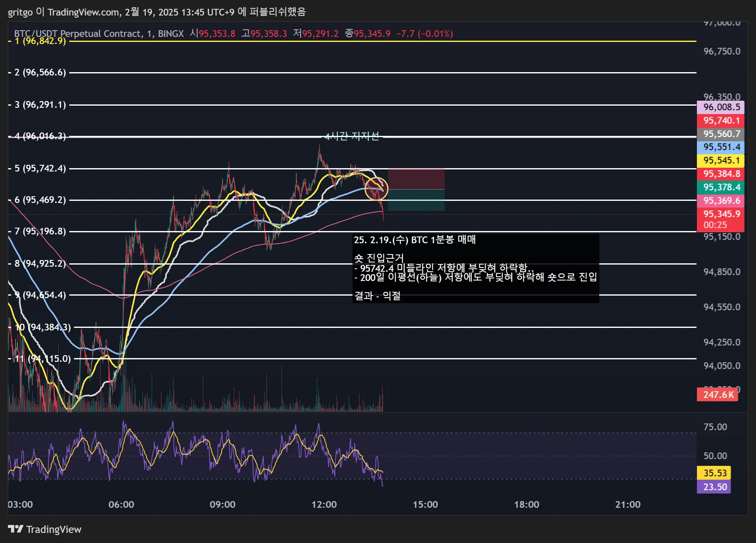Click the yellow RSI value 35.53
This screenshot has height=543, width=756.
point(714,473)
